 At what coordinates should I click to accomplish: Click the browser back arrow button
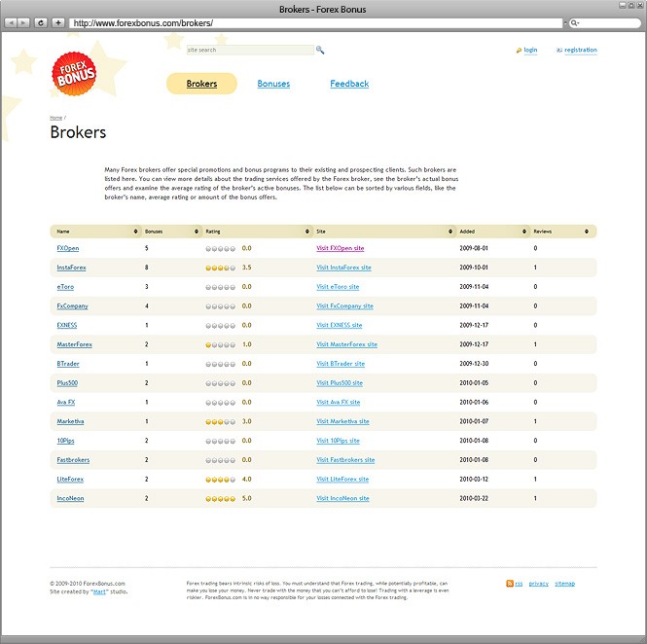pos(11,22)
